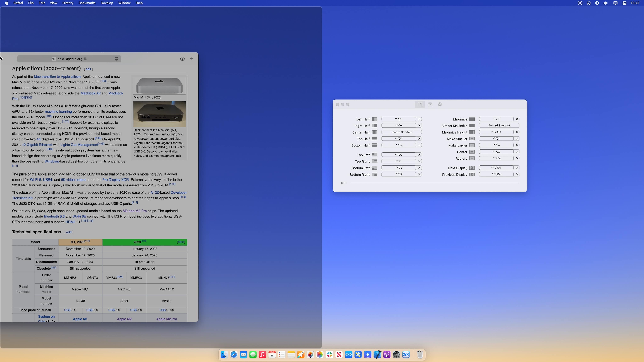Open the History menu
This screenshot has height=362, width=644.
pyautogui.click(x=68, y=3)
